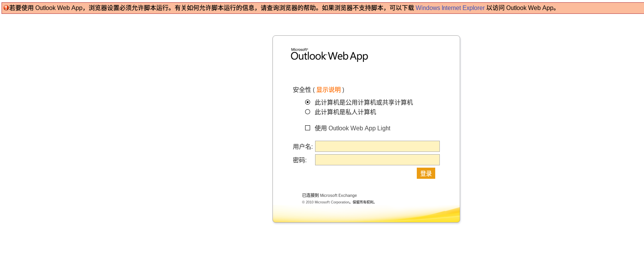Click the 安全性 section heading

302,90
